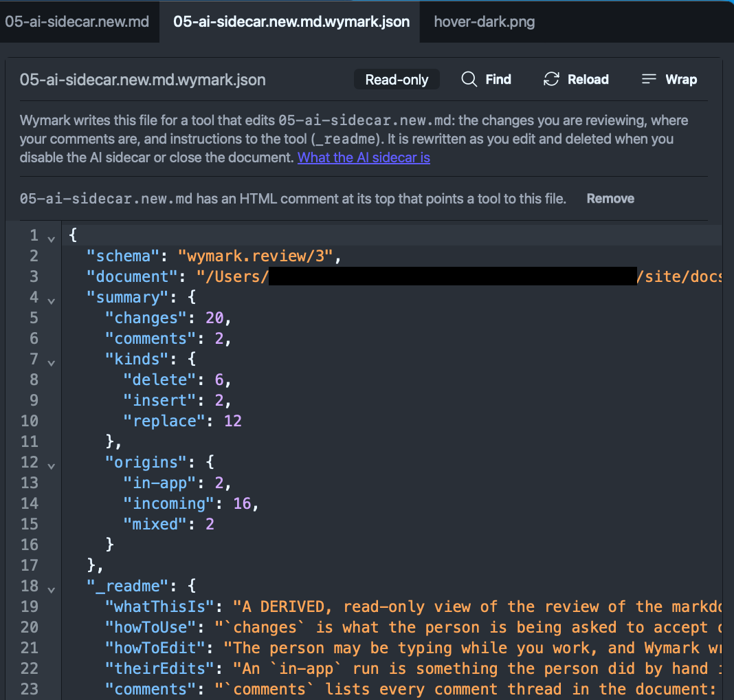Click the "document" key on line 3
The height and width of the screenshot is (700, 734).
(x=133, y=276)
